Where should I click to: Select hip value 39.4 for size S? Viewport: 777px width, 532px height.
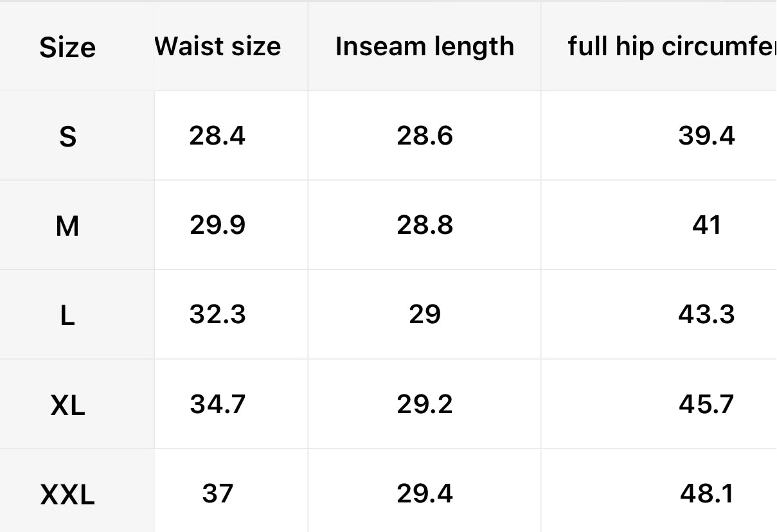[x=706, y=136]
